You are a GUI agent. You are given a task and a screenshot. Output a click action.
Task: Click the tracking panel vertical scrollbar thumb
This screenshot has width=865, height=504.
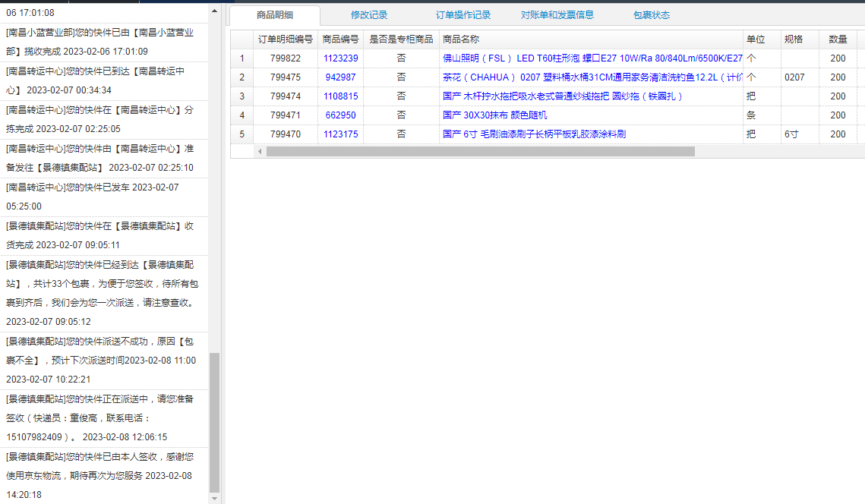pos(215,422)
